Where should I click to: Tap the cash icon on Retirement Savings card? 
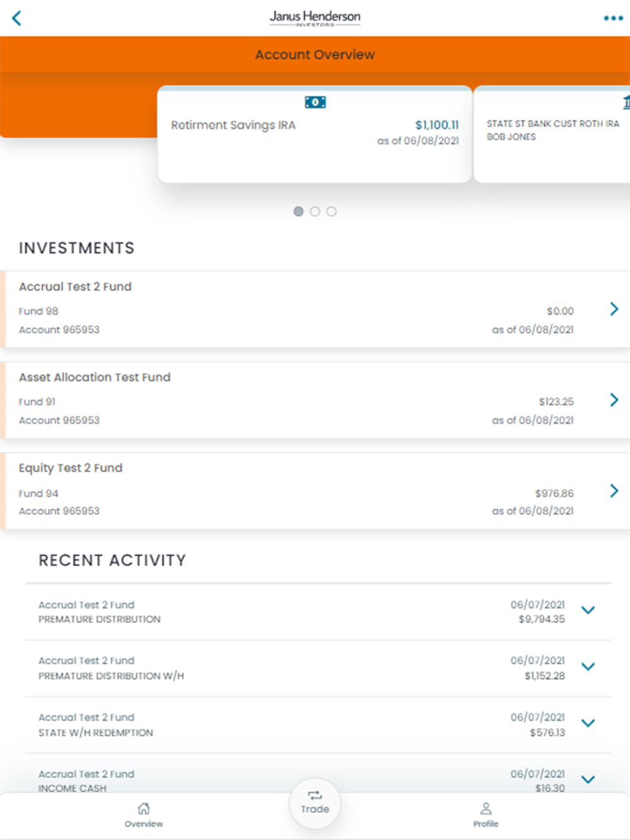[315, 102]
